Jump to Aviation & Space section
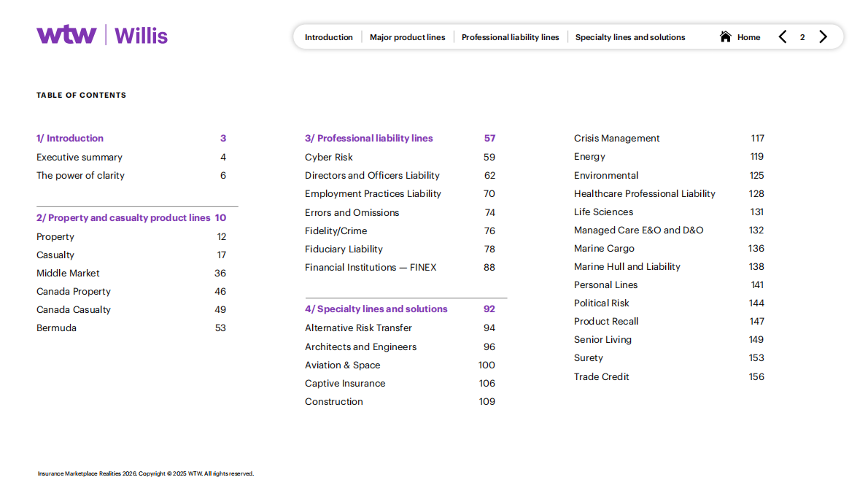The image size is (868, 488). click(x=342, y=365)
